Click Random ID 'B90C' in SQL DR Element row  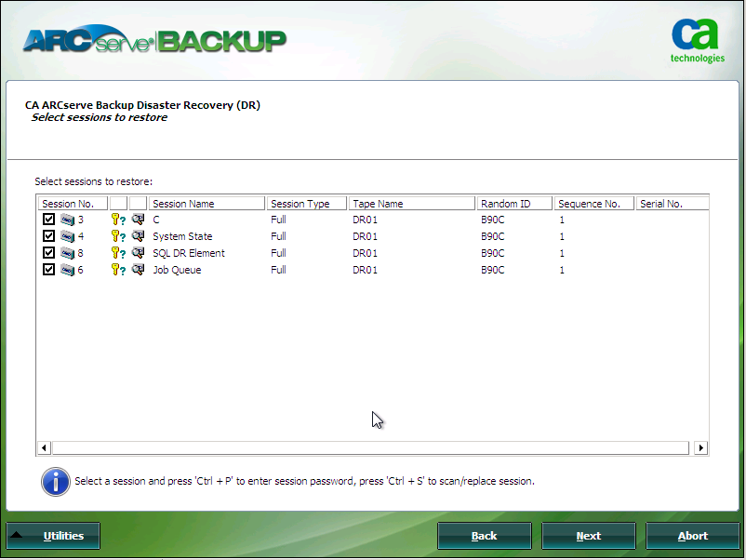coord(492,253)
